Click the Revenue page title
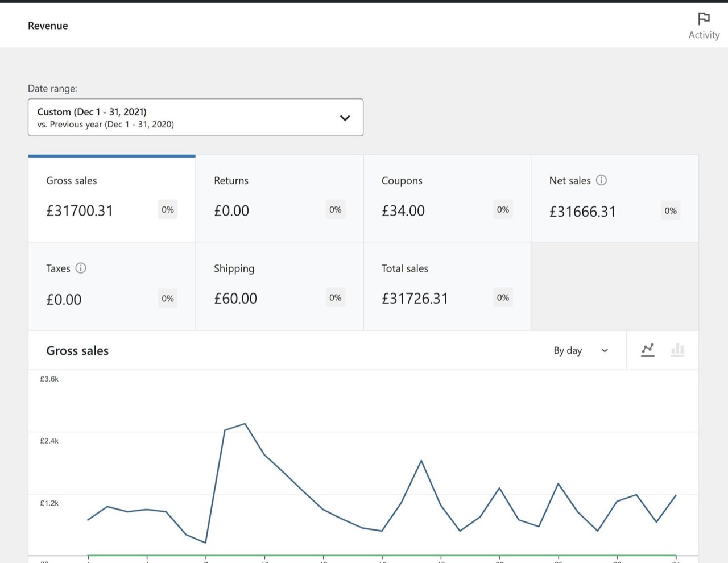Image resolution: width=728 pixels, height=563 pixels. [48, 26]
